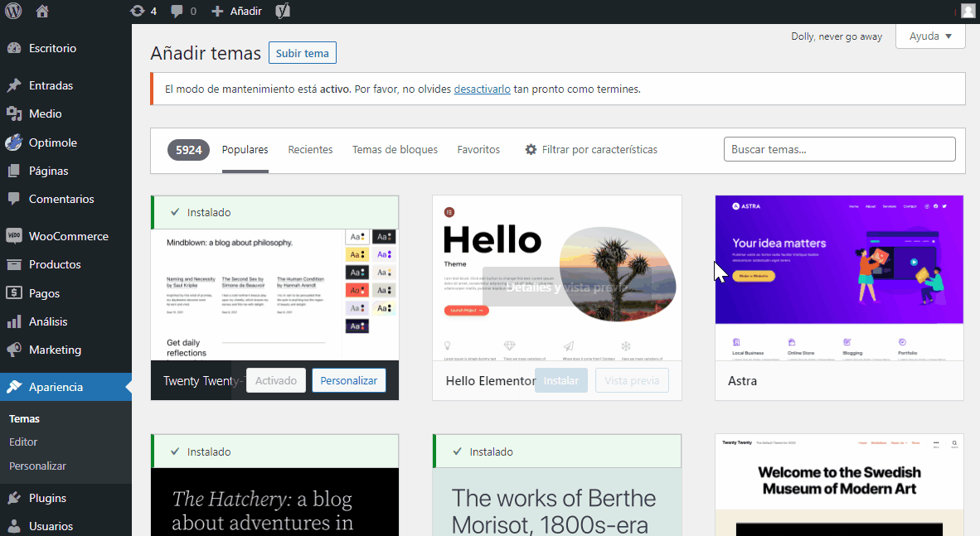Click the Optimole icon in sidebar
The image size is (980, 536).
[14, 142]
